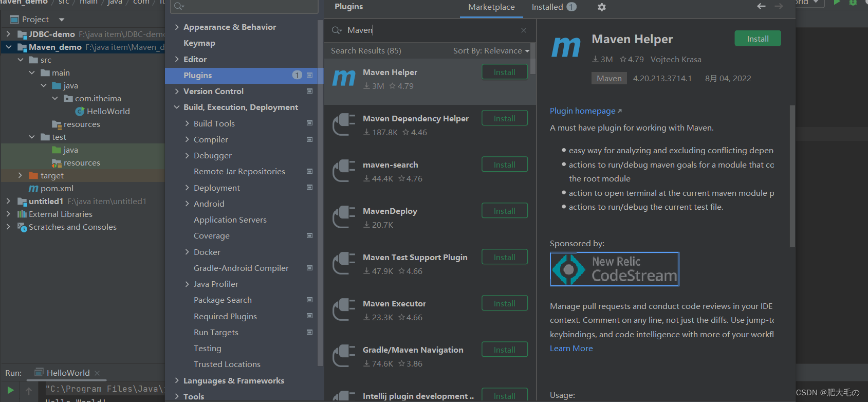This screenshot has height=402, width=868.
Task: Click project-level icon beside Version Control
Action: (x=309, y=91)
